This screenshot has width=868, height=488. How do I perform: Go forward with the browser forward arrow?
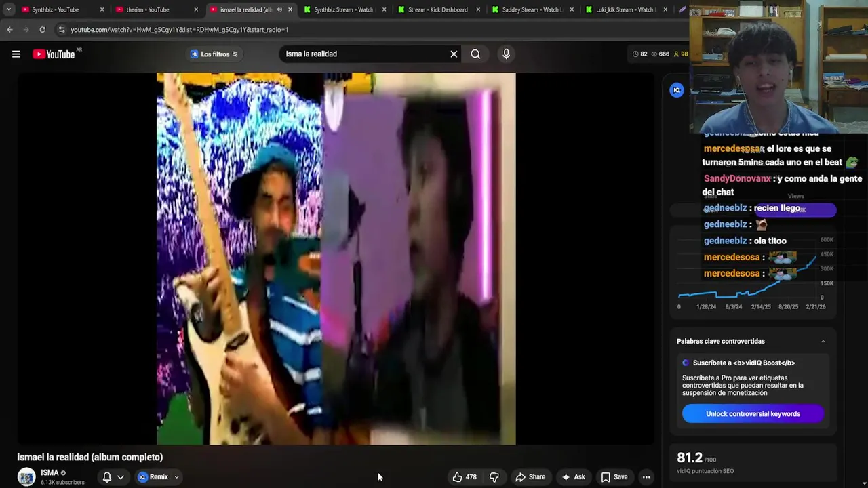tap(26, 30)
